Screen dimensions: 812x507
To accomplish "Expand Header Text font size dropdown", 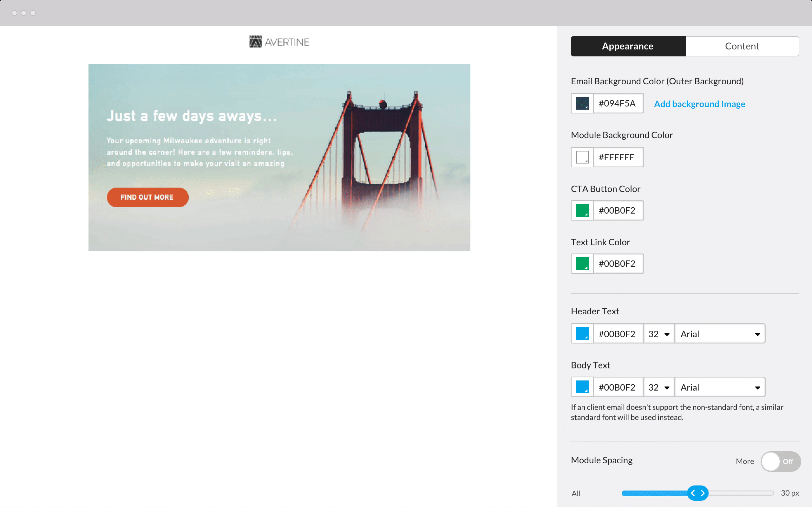I will click(659, 334).
